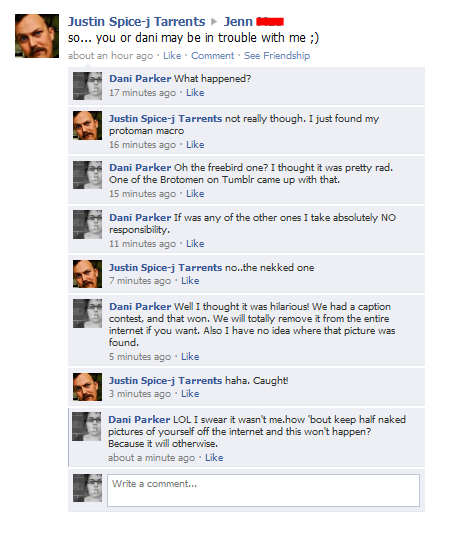
Task: Like the freebird comment from 15 minutes ago
Action: (x=195, y=193)
